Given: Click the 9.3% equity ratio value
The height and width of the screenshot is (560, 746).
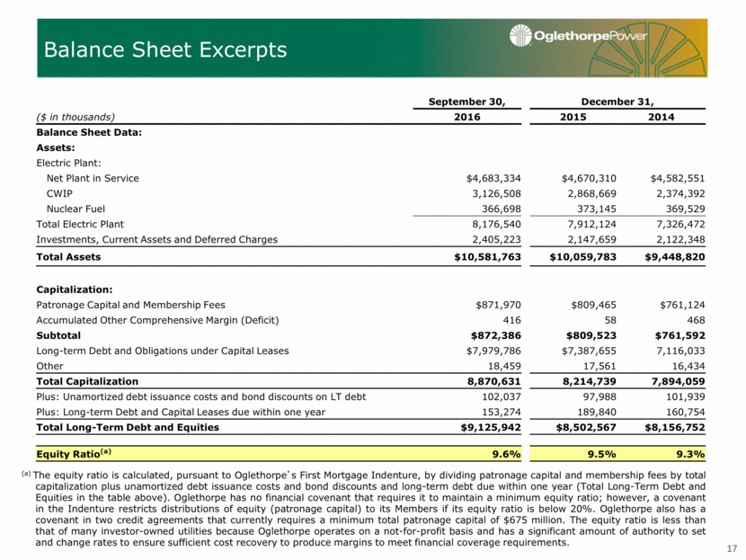Looking at the screenshot, I should [x=691, y=454].
